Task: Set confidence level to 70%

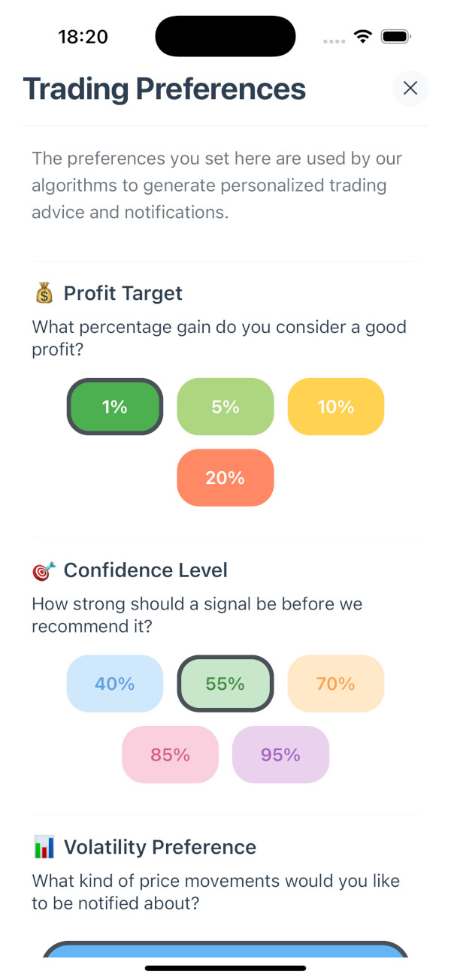Action: point(335,684)
